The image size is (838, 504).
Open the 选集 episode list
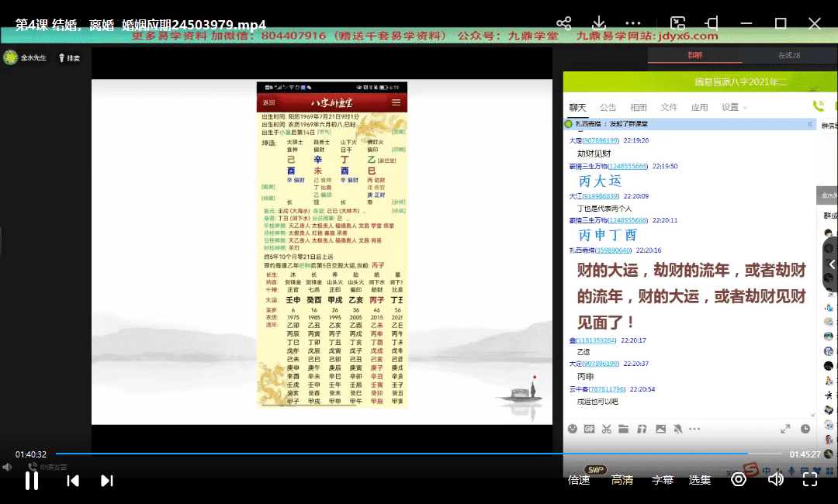[x=700, y=480]
